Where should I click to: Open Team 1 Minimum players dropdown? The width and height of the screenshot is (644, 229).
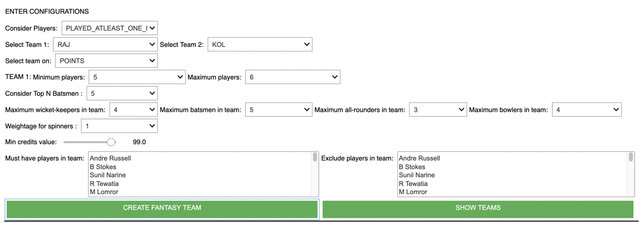click(137, 77)
